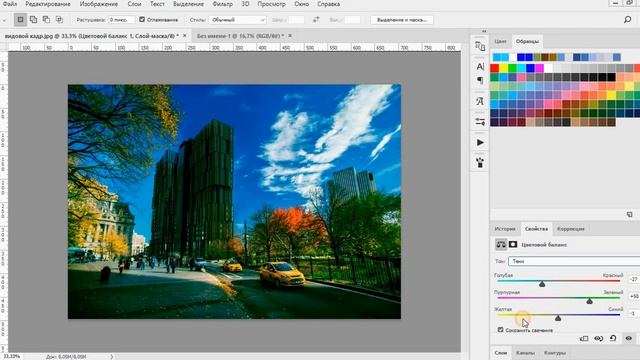Screen dimensions: 640x360
Task: Expand the collapsed icon dock double arrows
Action: point(484,31)
